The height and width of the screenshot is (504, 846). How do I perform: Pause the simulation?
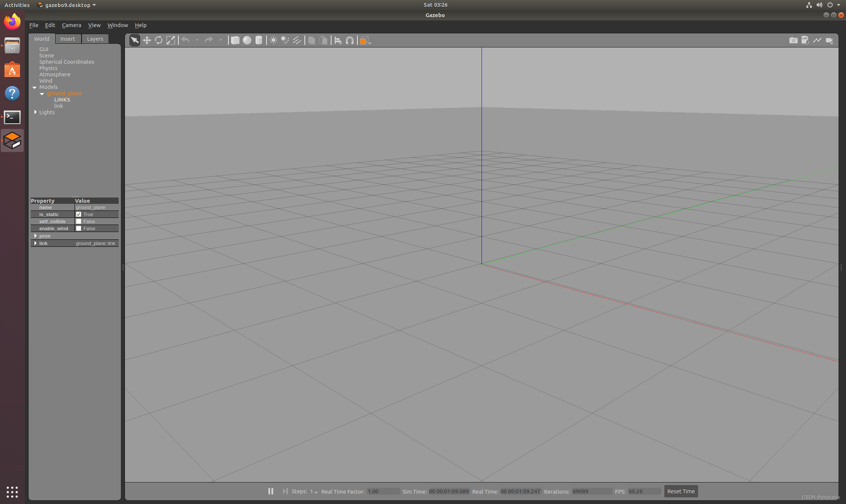(271, 491)
